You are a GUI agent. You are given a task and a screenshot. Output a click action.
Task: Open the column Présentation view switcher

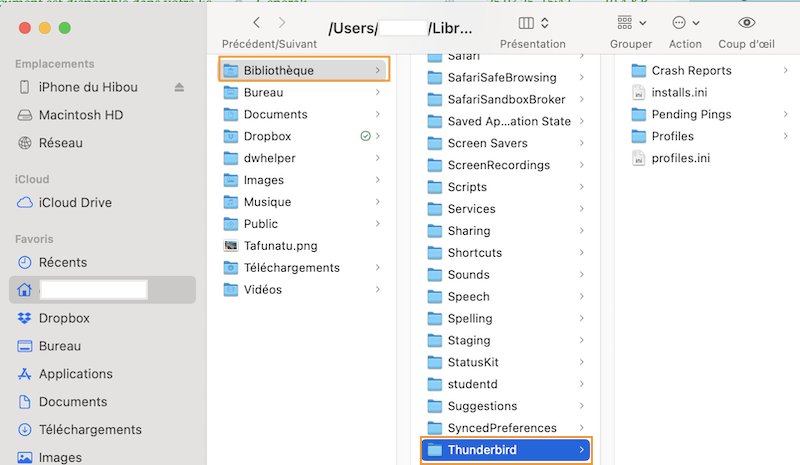pos(533,22)
